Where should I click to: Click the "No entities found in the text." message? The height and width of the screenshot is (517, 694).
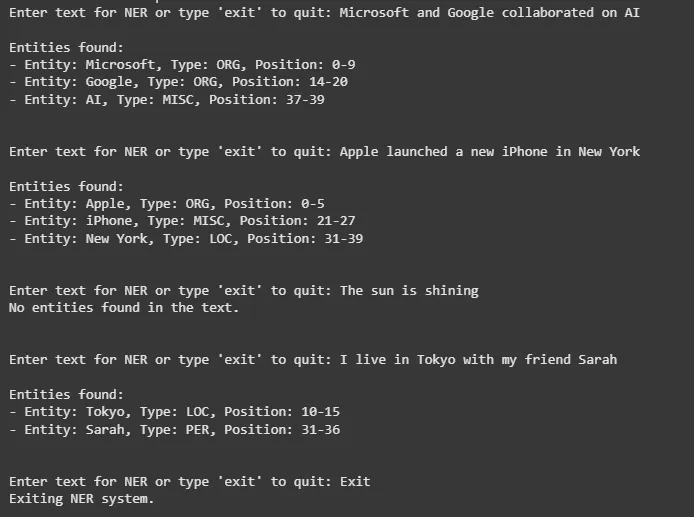pyautogui.click(x=124, y=308)
